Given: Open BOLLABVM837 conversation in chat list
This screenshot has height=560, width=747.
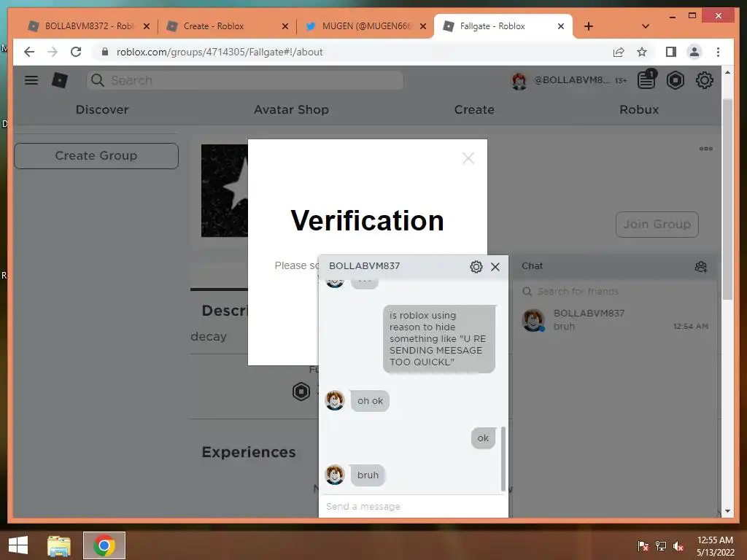Looking at the screenshot, I should pyautogui.click(x=614, y=319).
